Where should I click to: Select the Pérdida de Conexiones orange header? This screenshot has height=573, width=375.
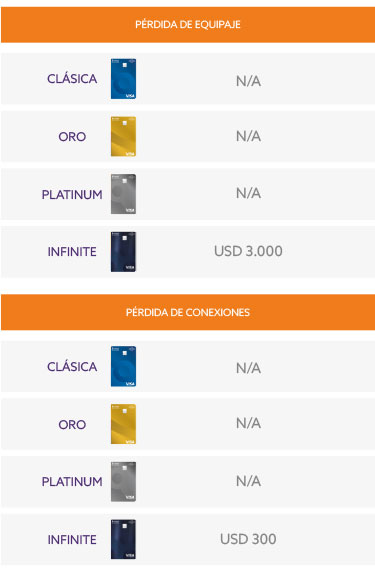pos(188,312)
